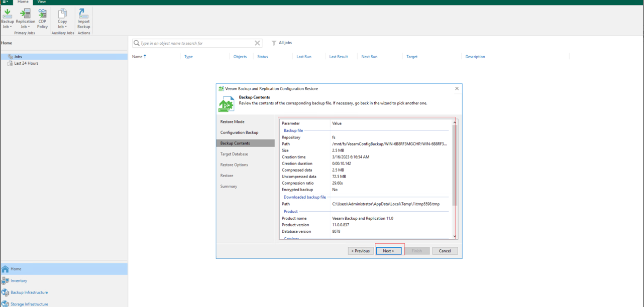
Task: Open the Backup Job ribbon button
Action: pos(8,18)
